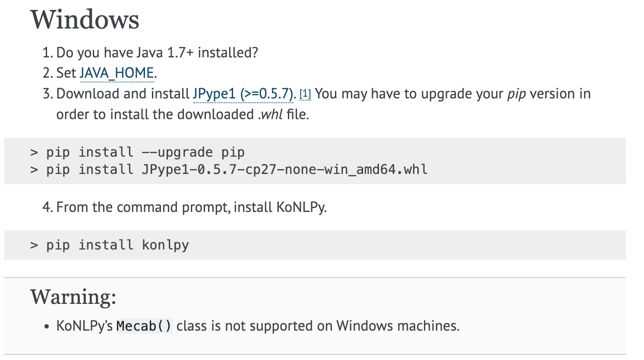
Task: Open footnote reference [1]
Action: point(305,94)
